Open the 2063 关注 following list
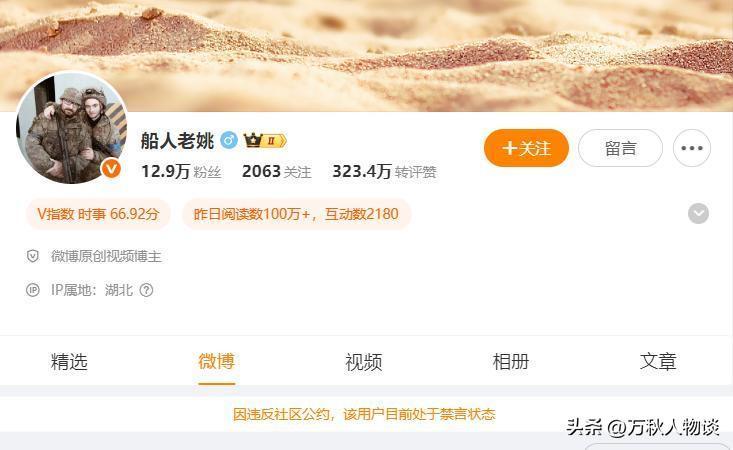The width and height of the screenshot is (733, 450). click(x=277, y=171)
